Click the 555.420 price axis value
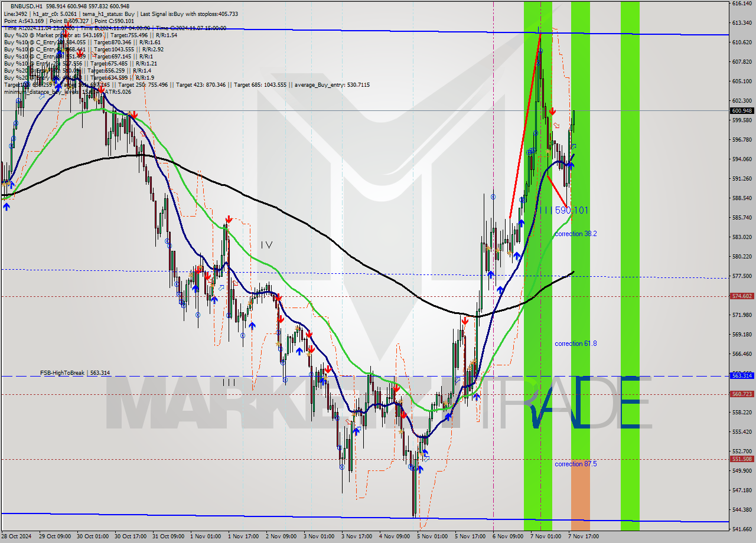 click(742, 432)
